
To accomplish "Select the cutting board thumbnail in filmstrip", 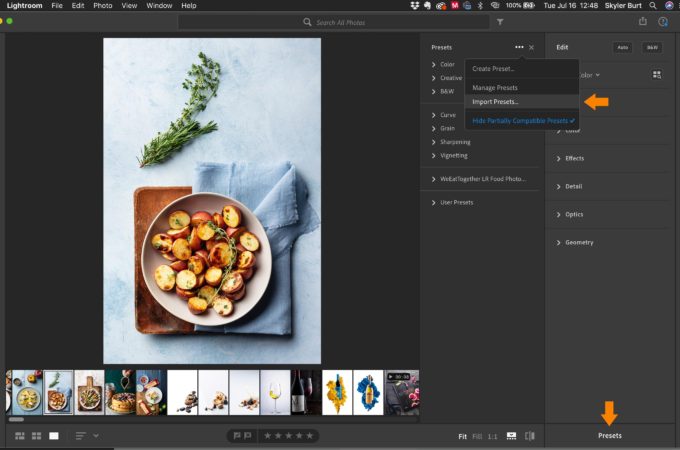I will (x=89, y=392).
